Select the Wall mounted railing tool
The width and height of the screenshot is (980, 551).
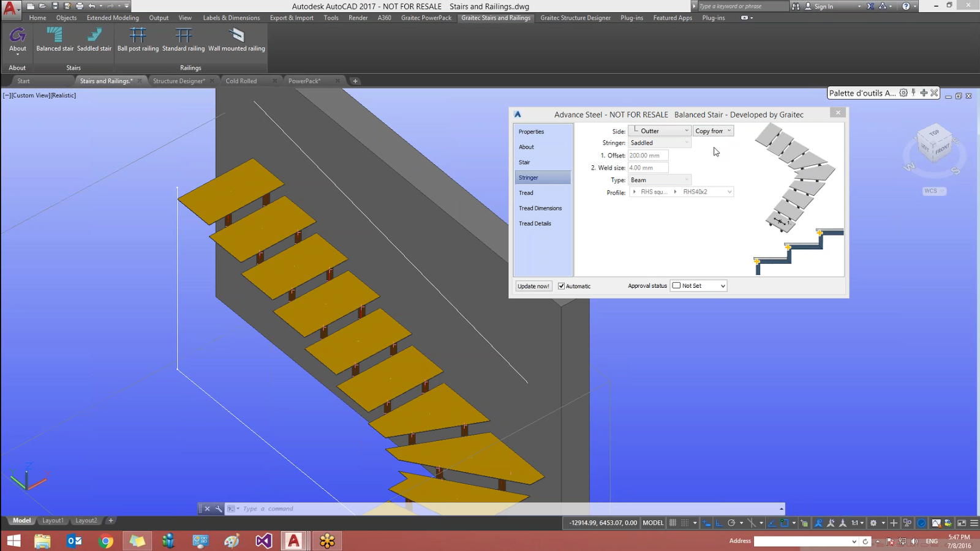[237, 39]
